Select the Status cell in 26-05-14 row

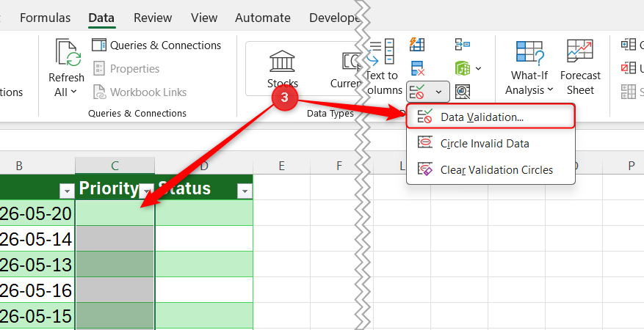[204, 239]
